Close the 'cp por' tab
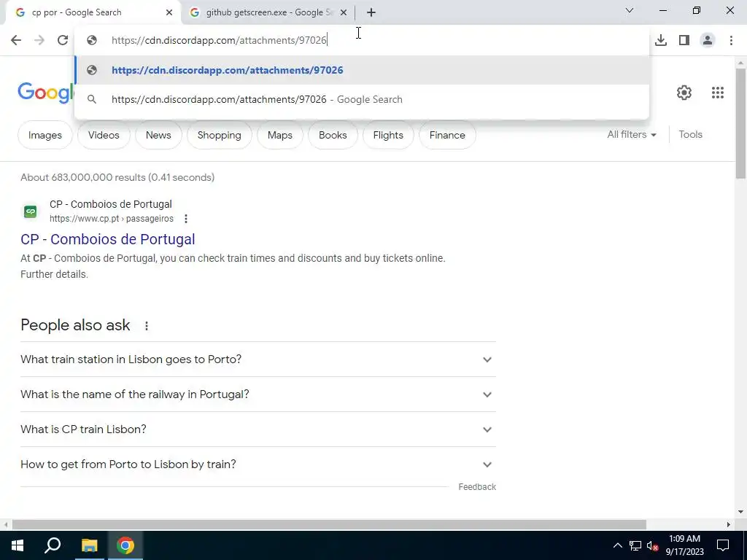 (169, 12)
